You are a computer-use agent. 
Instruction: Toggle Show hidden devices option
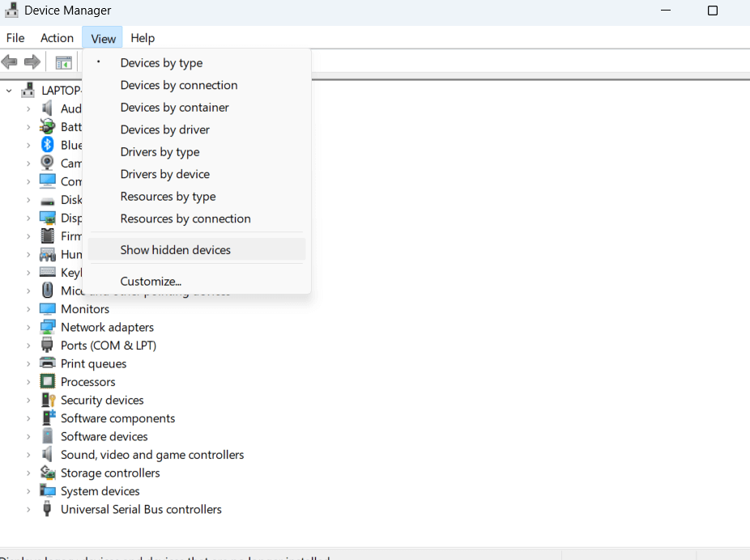click(175, 250)
